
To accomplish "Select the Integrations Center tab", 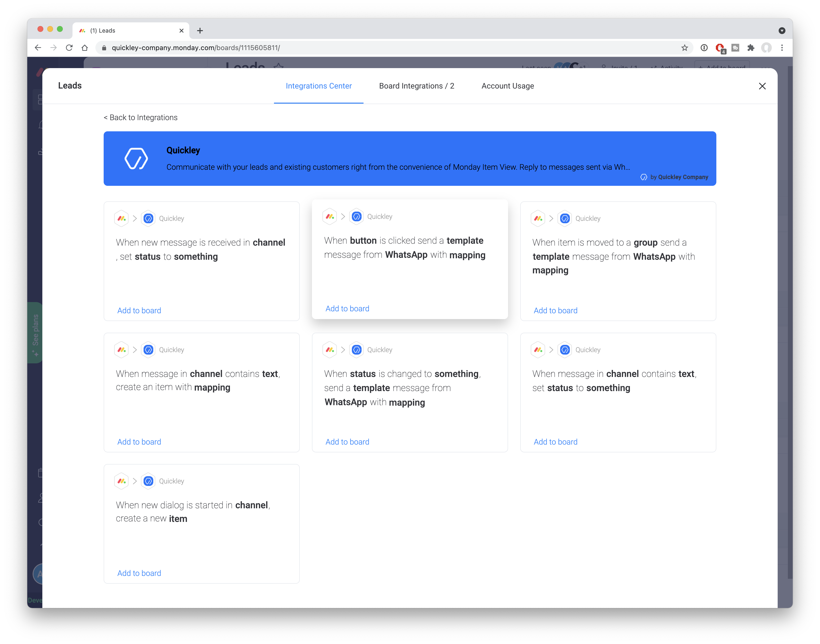I will [x=318, y=86].
